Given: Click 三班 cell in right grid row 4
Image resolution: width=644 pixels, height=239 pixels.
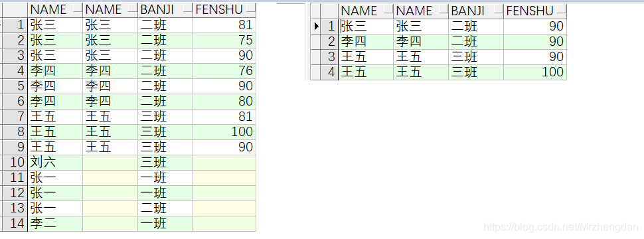Looking at the screenshot, I should click(476, 72).
